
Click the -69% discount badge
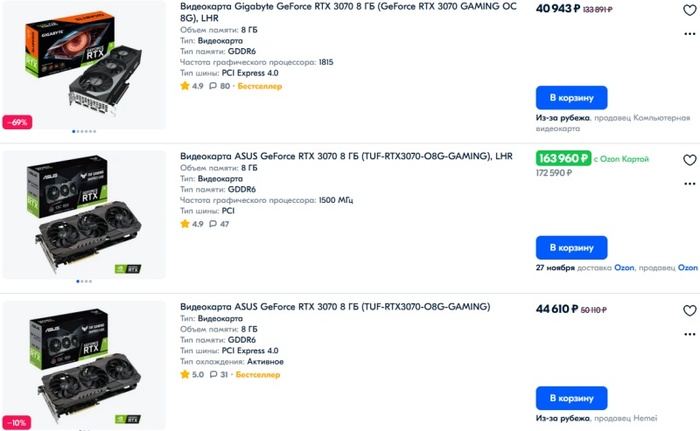(x=18, y=122)
